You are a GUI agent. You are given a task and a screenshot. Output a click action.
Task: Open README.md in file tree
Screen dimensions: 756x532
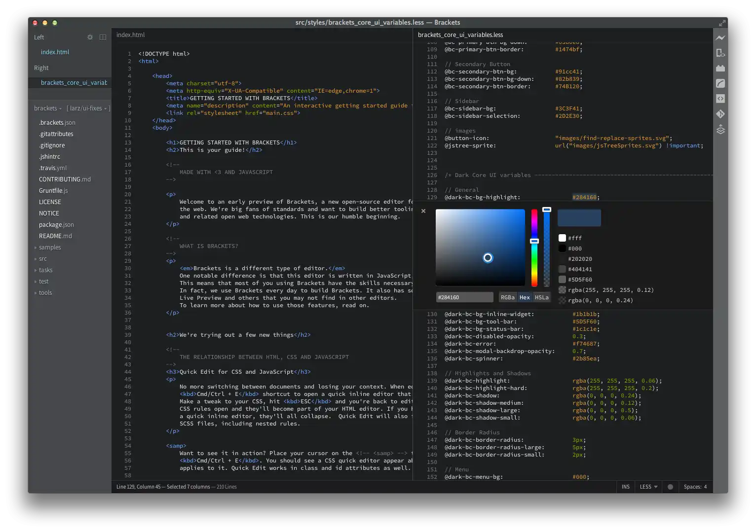55,236
